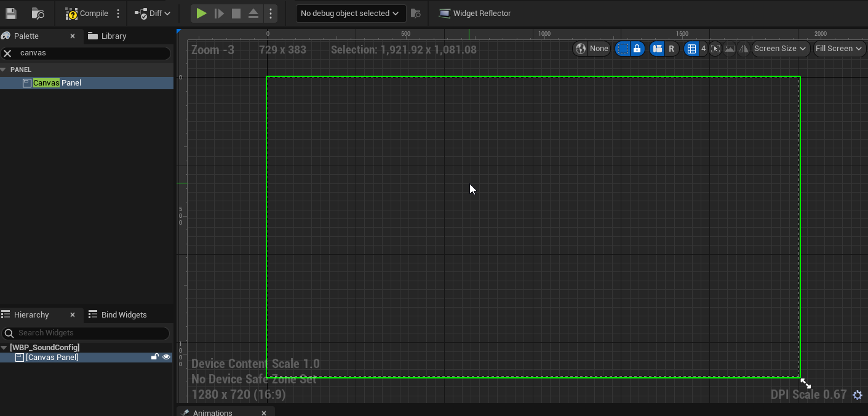Screen dimensions: 868x416
Task: Toggle render transform R button
Action: point(671,49)
